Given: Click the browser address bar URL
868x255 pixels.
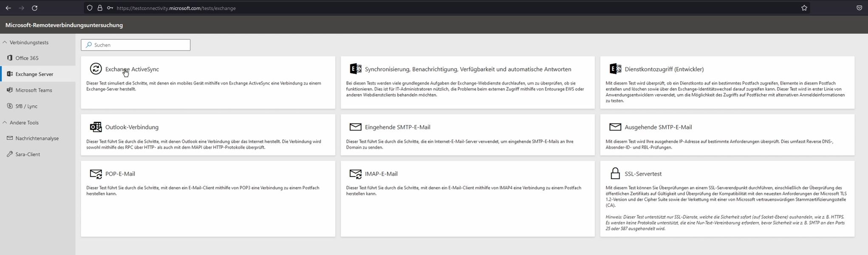Looking at the screenshot, I should click(176, 8).
